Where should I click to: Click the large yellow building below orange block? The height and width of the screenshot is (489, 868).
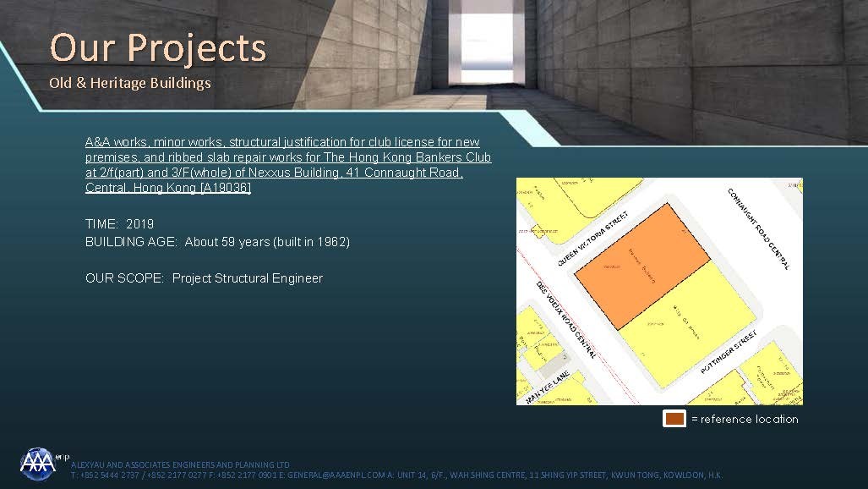pyautogui.click(x=685, y=323)
